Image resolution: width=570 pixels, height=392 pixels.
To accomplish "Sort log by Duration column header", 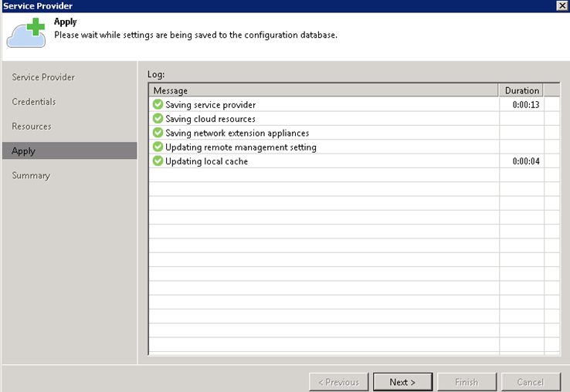I will point(521,90).
